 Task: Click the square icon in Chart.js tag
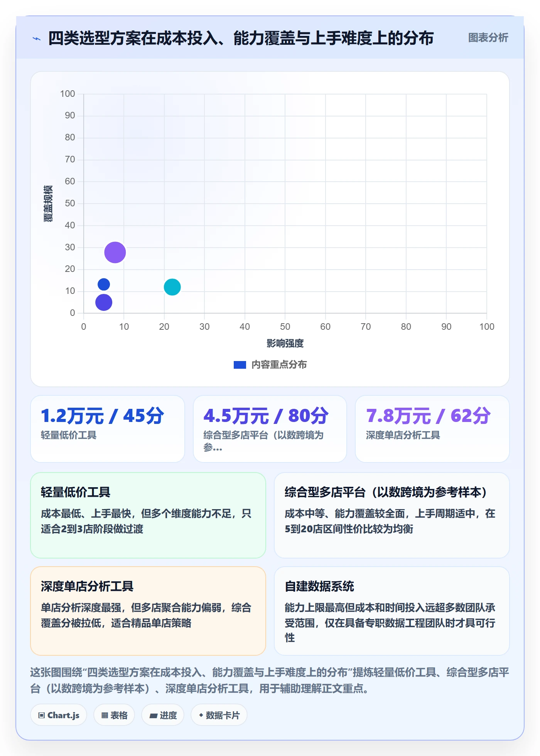point(42,715)
